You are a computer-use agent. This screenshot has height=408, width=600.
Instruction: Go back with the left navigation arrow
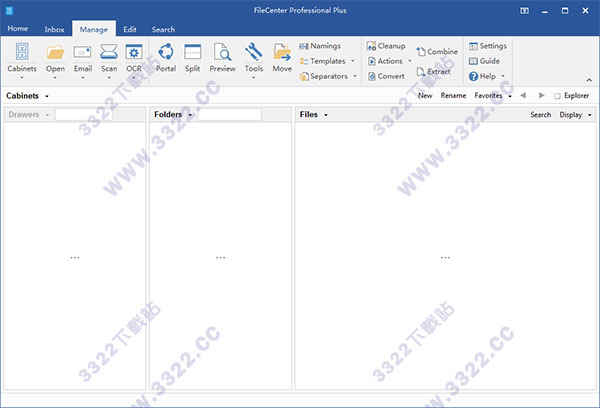[x=523, y=95]
